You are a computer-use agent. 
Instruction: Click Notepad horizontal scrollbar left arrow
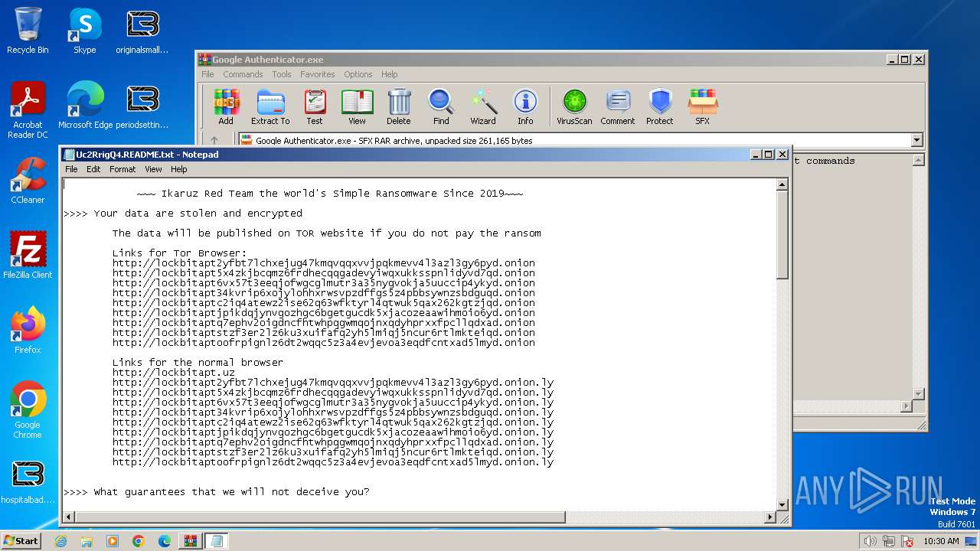point(69,517)
